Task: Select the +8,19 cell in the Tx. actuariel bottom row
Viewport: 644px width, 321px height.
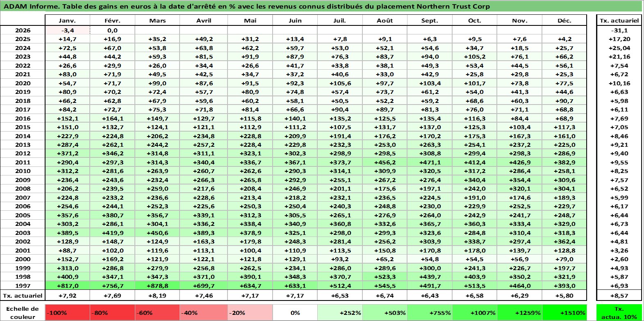Action: (157, 295)
